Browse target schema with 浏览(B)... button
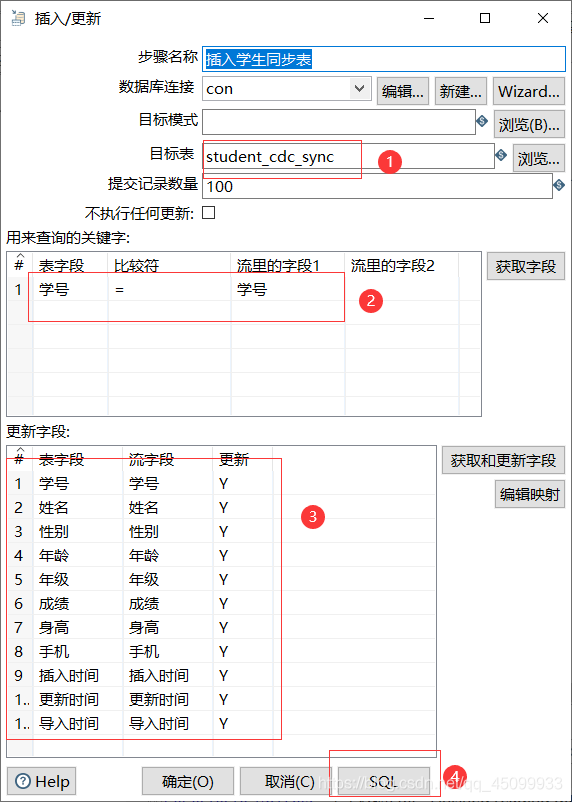This screenshot has width=572, height=802. pos(529,124)
